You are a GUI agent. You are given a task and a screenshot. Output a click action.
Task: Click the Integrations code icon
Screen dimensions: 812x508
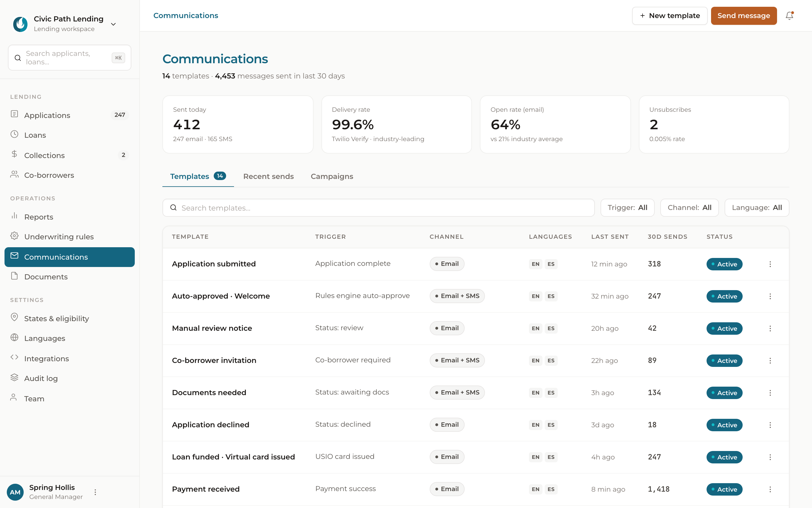coord(14,358)
